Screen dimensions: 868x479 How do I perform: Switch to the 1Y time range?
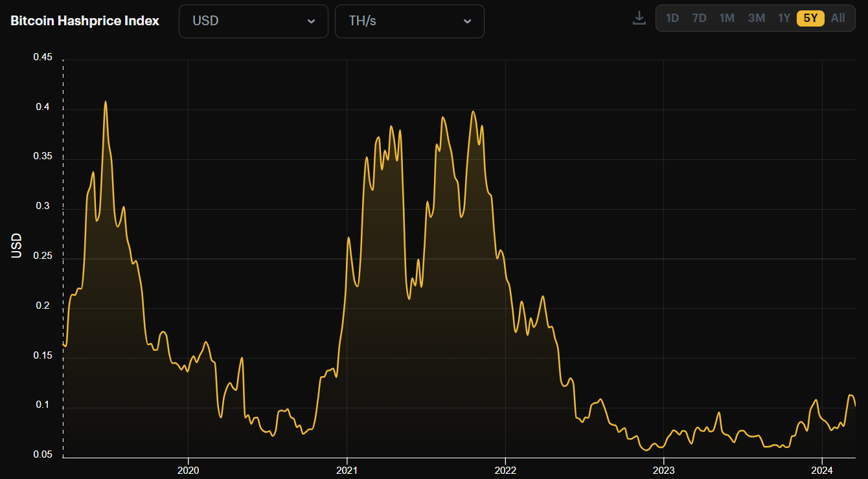point(784,18)
